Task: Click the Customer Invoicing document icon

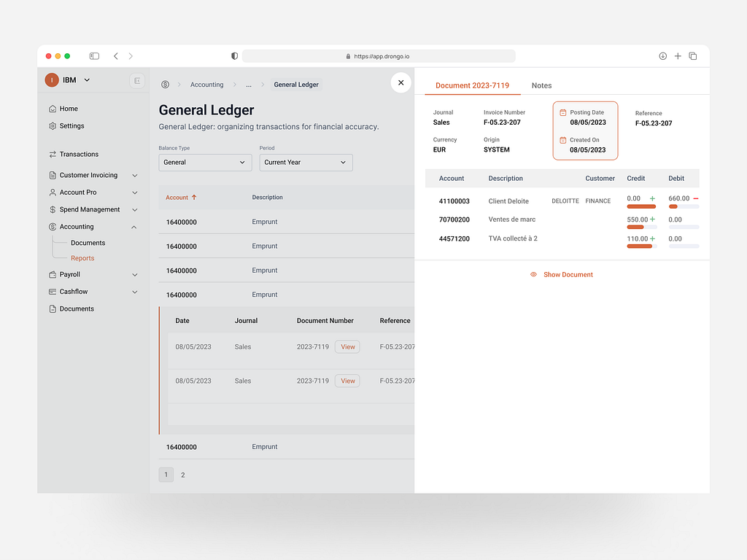Action: click(x=52, y=175)
